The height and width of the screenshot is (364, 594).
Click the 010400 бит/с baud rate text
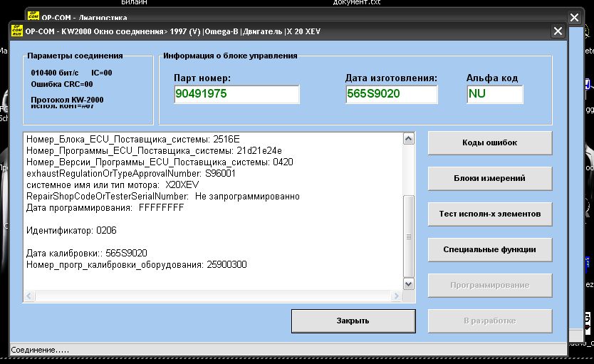[55, 73]
